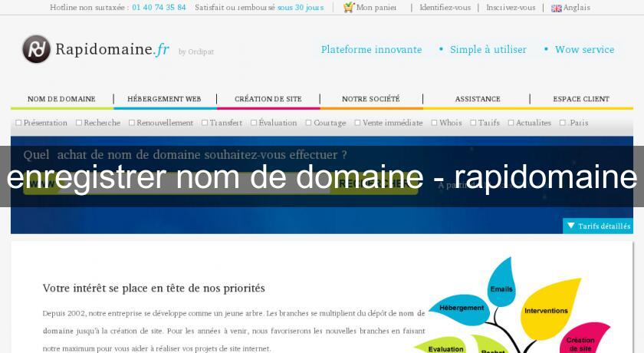Viewport: 644px width, 353px height.
Task: Open the Nom de domaine menu
Action: (61, 99)
